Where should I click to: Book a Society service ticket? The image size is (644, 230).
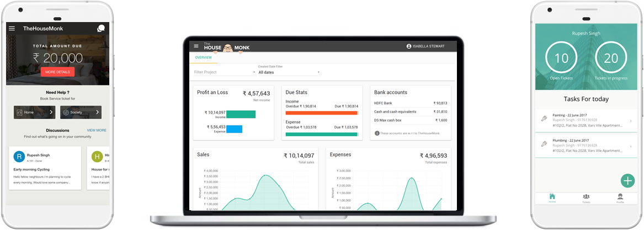coord(81,113)
